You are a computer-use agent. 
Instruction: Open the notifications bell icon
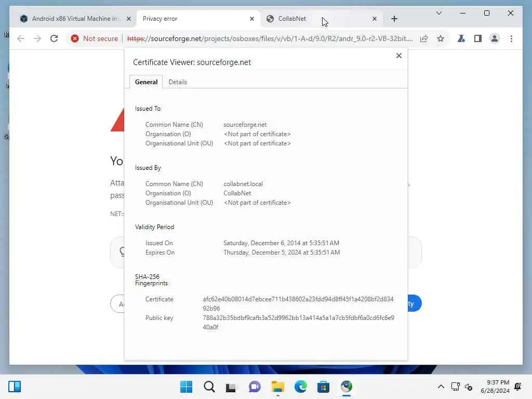coord(518,387)
